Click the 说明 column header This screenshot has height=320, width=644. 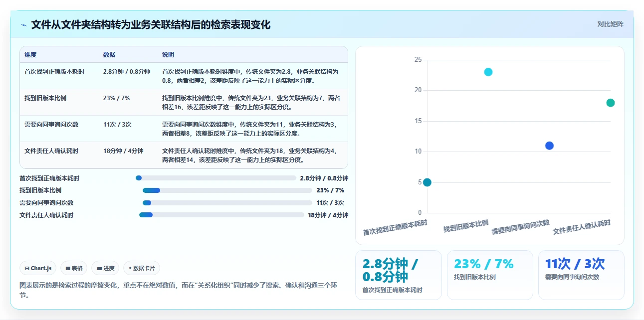coord(168,54)
